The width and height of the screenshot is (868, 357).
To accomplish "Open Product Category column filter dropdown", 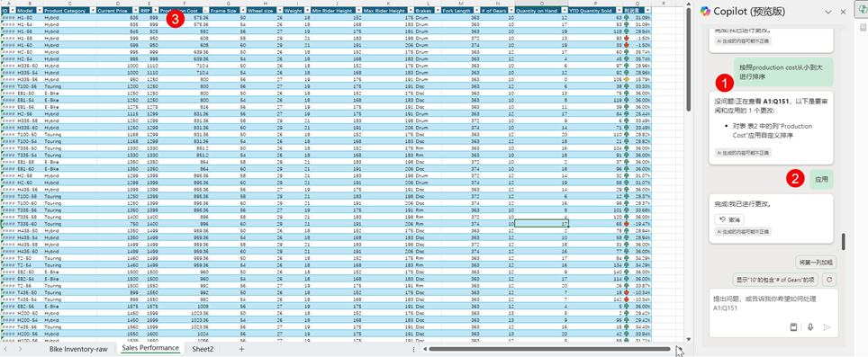I will coord(93,11).
